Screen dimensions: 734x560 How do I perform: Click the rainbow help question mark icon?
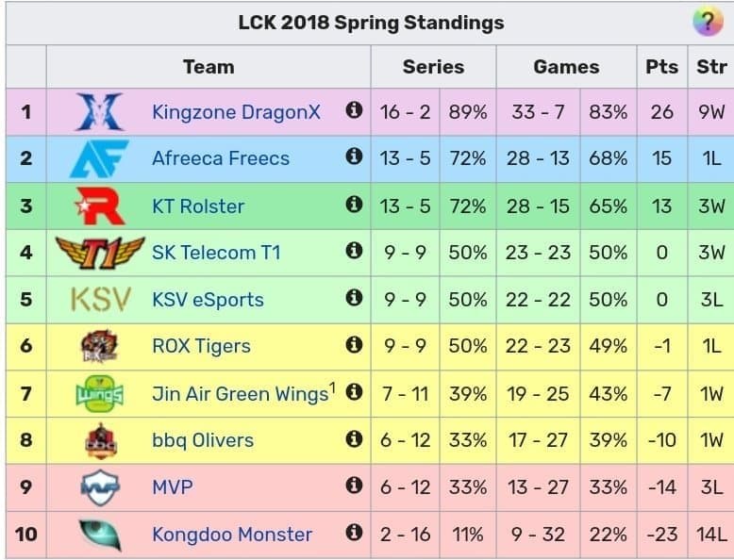pos(708,21)
